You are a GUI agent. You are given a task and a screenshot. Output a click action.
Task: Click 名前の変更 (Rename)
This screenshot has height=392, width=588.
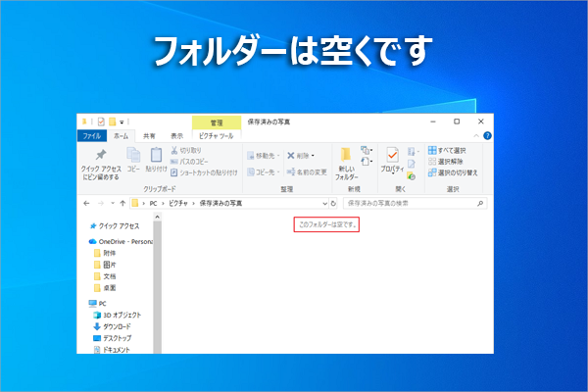(x=307, y=172)
